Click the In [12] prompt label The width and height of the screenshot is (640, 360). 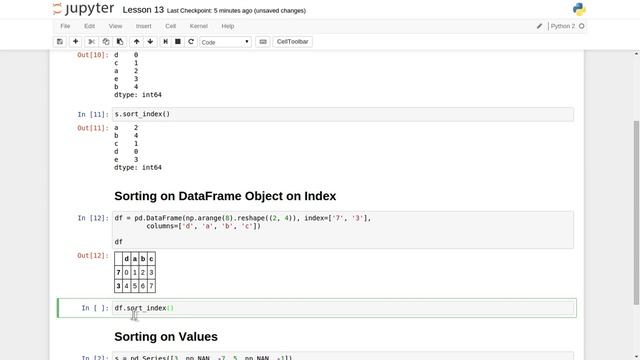click(93, 218)
